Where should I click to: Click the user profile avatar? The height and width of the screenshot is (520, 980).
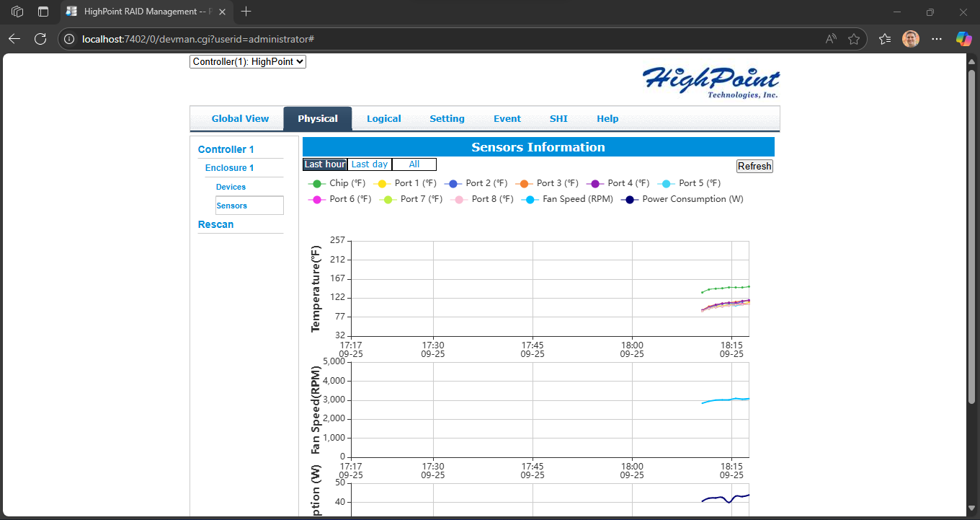(910, 38)
